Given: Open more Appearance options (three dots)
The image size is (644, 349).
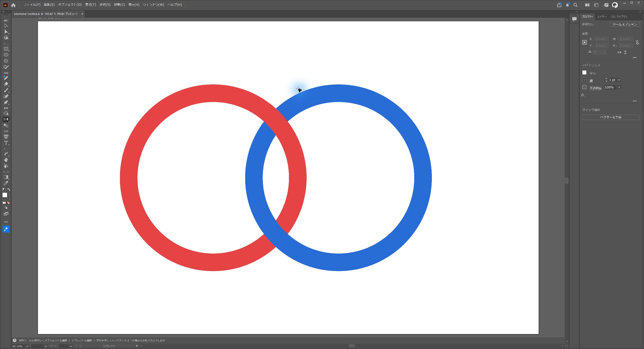Looking at the screenshot, I should [x=635, y=101].
